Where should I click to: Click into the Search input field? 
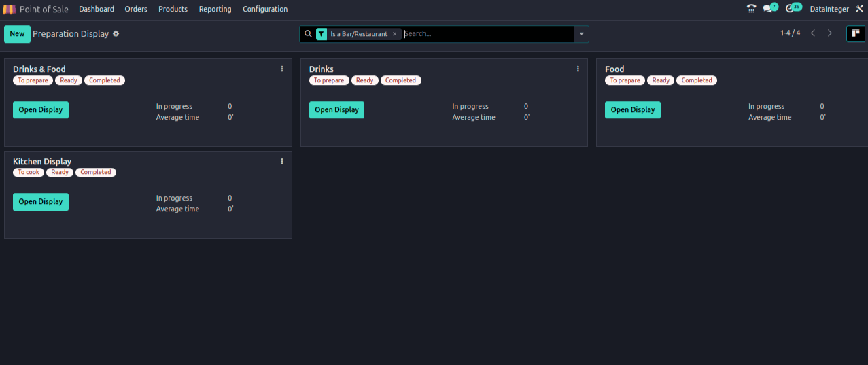coord(486,34)
